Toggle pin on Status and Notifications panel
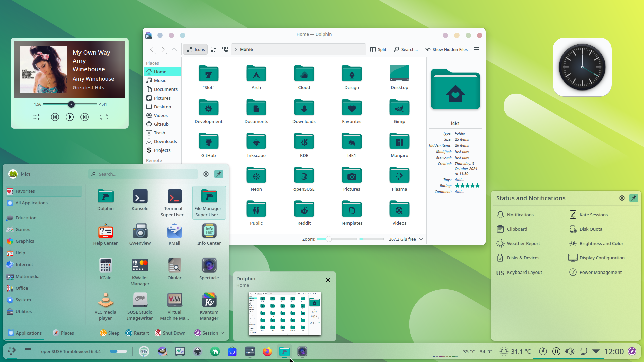The width and height of the screenshot is (644, 362). 633,198
